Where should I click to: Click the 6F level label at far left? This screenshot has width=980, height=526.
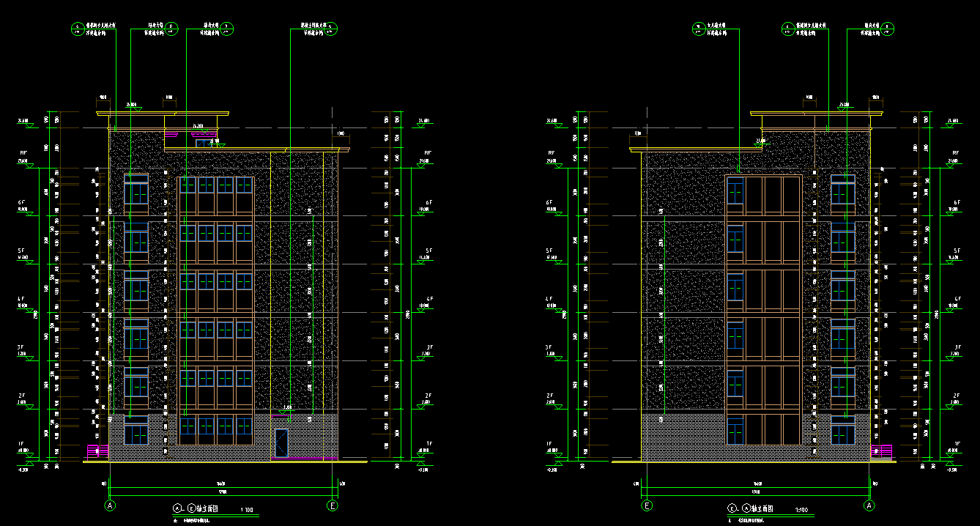tap(21, 202)
